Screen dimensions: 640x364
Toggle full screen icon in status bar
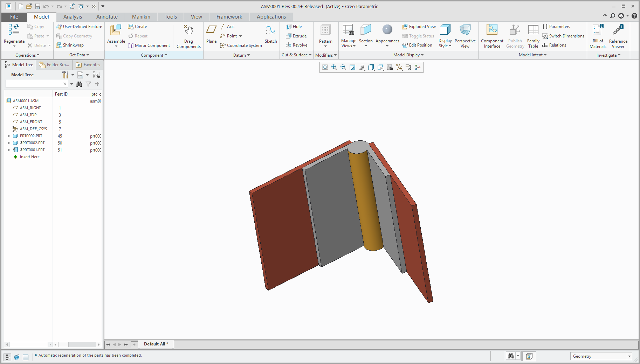pyautogui.click(x=26, y=357)
